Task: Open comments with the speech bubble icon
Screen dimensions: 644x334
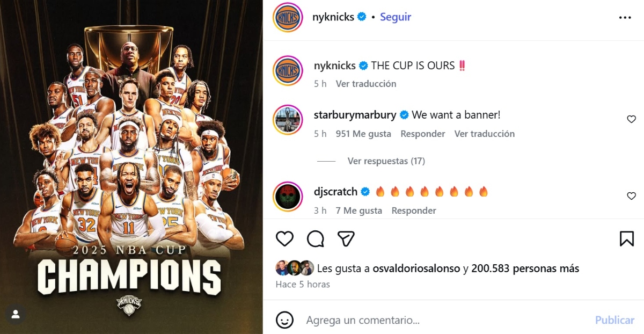Action: [x=316, y=238]
